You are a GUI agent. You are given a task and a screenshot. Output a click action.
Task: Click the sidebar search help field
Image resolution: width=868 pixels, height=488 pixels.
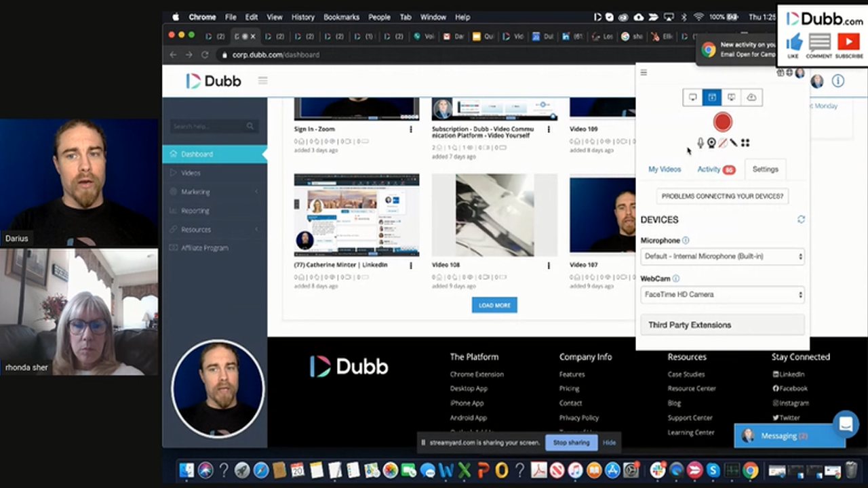214,126
